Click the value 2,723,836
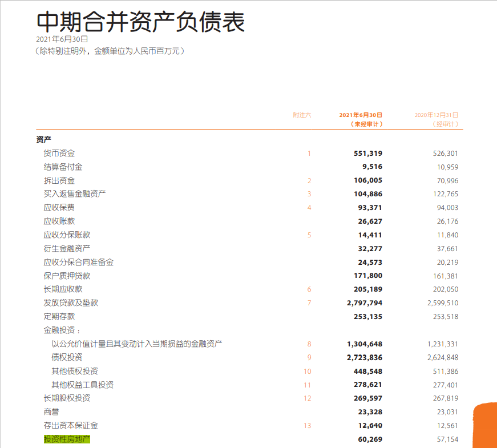 click(x=365, y=357)
